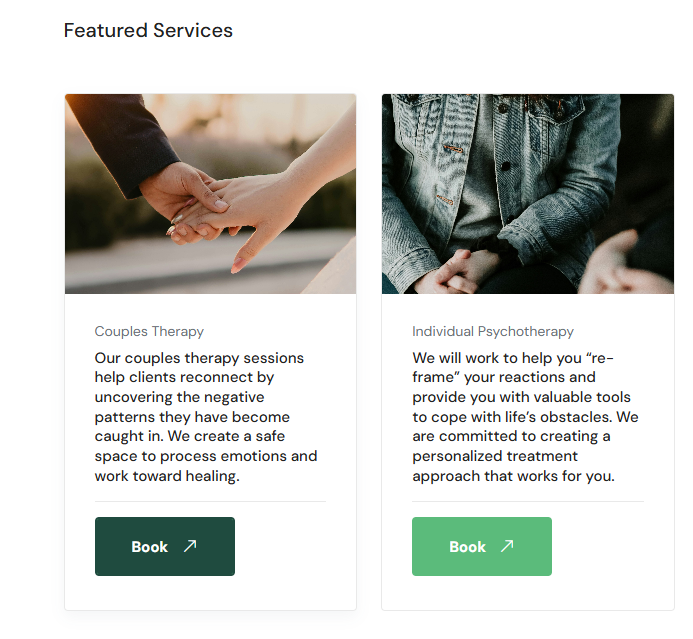Image resolution: width=693 pixels, height=639 pixels.
Task: Click the divider below the Individual Psychotherapy description
Action: 528,501
